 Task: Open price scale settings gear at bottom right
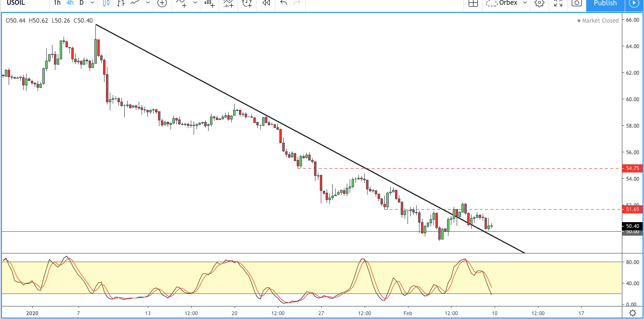[633, 313]
